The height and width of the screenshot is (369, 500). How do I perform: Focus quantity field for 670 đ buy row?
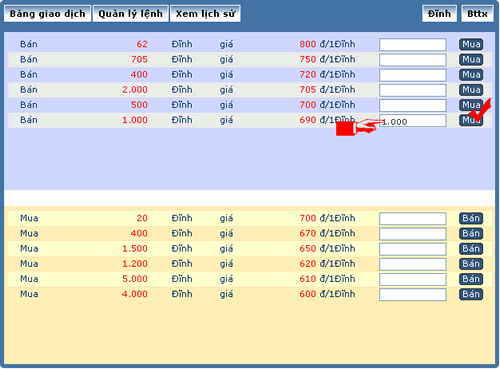413,234
